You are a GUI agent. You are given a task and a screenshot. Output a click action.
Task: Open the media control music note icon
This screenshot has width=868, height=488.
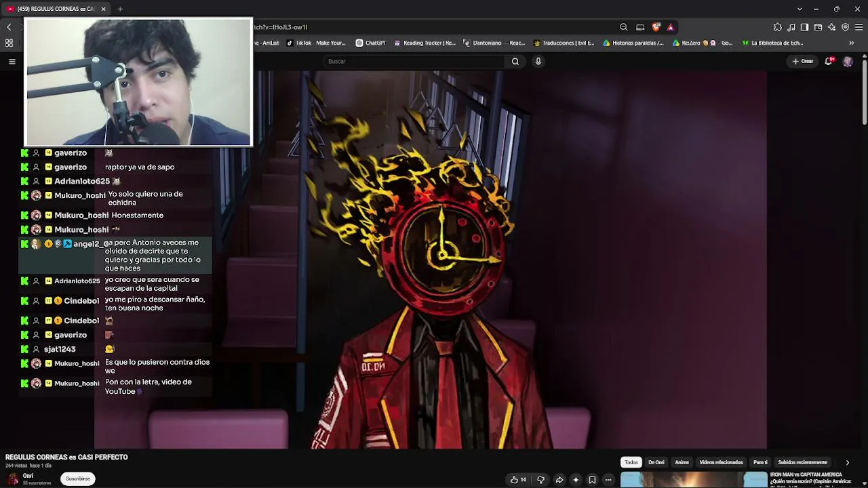pos(791,27)
